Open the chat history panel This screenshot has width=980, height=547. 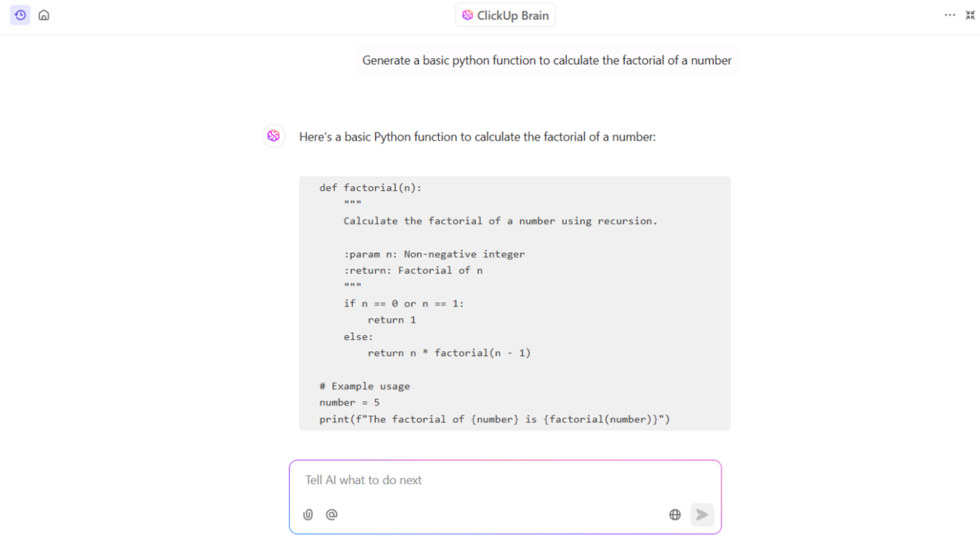tap(20, 15)
